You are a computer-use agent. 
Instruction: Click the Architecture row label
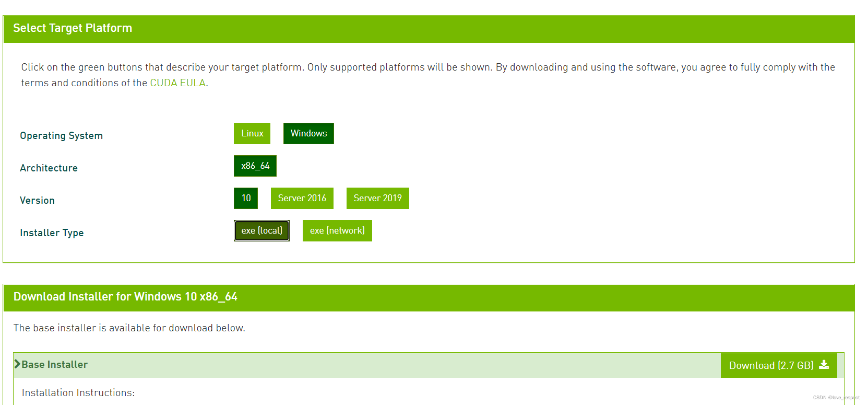[x=49, y=168]
